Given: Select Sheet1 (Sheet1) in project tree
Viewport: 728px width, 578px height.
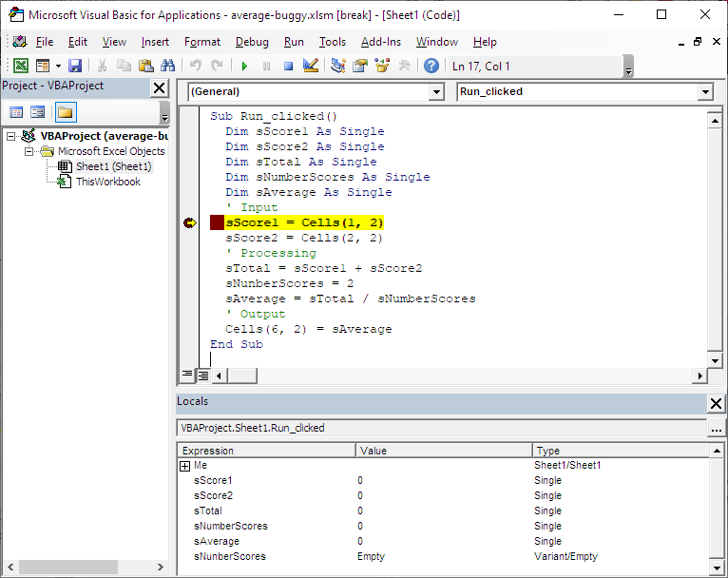Looking at the screenshot, I should 113,166.
